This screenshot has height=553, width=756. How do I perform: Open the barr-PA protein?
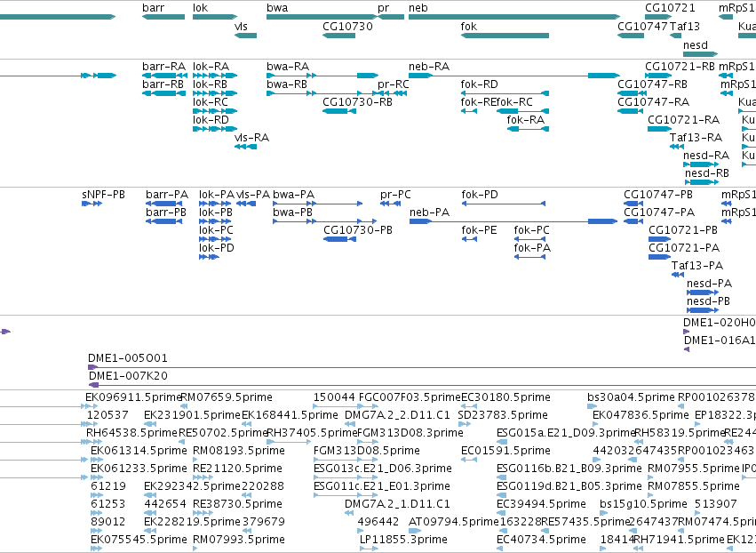164,204
